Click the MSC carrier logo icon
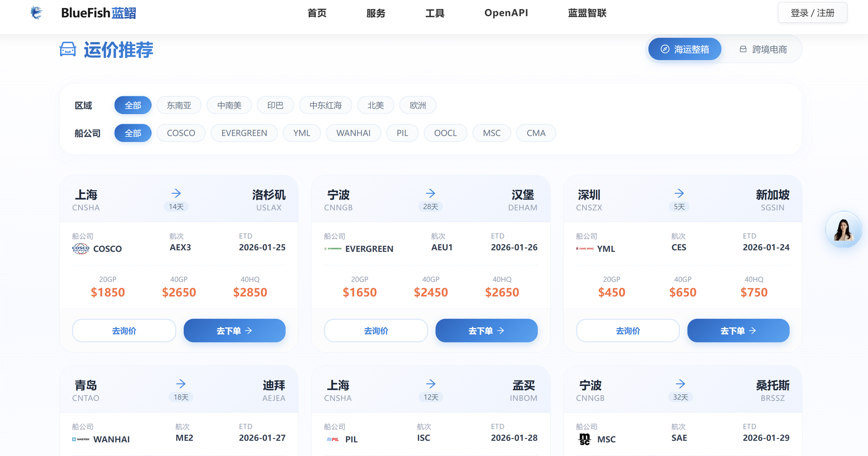This screenshot has height=456, width=868. (x=585, y=439)
